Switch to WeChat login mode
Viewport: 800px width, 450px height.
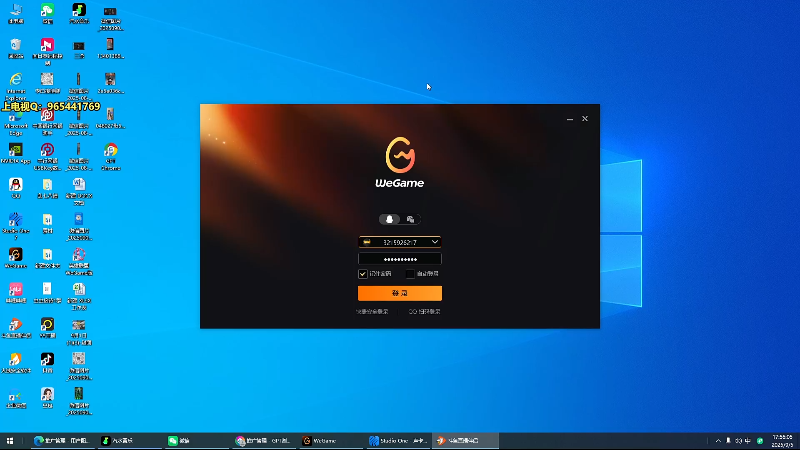tap(410, 219)
